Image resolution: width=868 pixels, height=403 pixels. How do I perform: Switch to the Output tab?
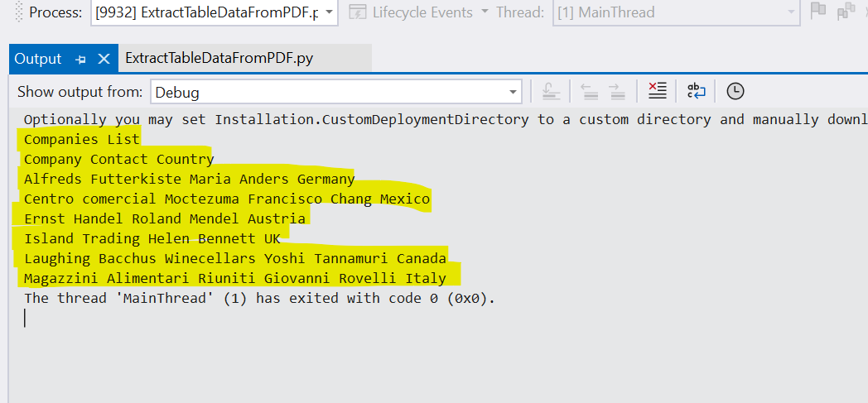pos(37,59)
